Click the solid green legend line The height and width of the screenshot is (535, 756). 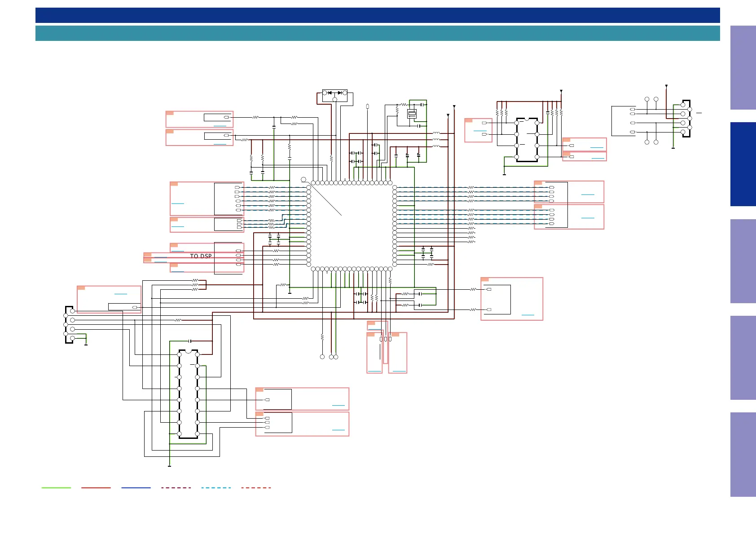coord(56,488)
